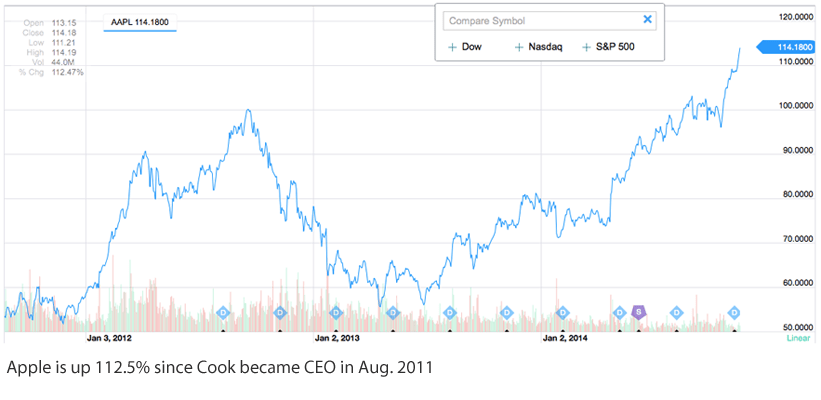This screenshot has height=400, width=821.
Task: Click the purple stock split S marker
Action: (639, 312)
